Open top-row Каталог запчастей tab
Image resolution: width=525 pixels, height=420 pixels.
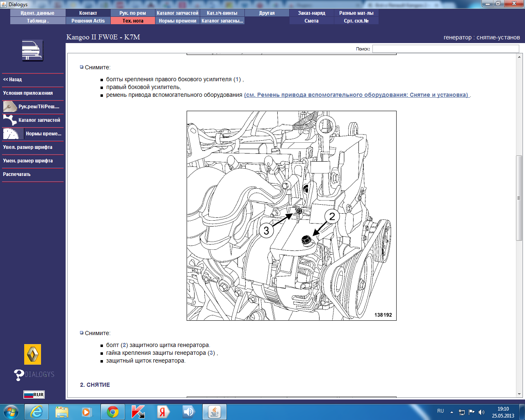click(178, 13)
